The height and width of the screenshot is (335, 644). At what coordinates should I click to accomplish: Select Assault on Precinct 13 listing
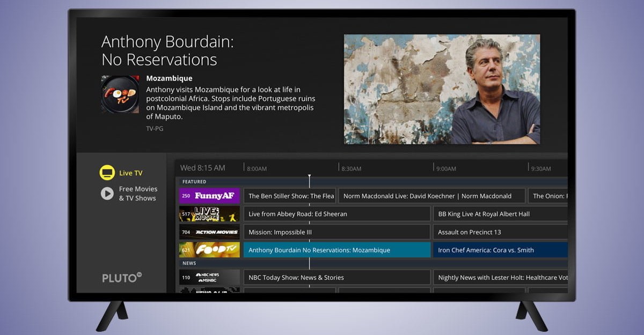click(500, 232)
